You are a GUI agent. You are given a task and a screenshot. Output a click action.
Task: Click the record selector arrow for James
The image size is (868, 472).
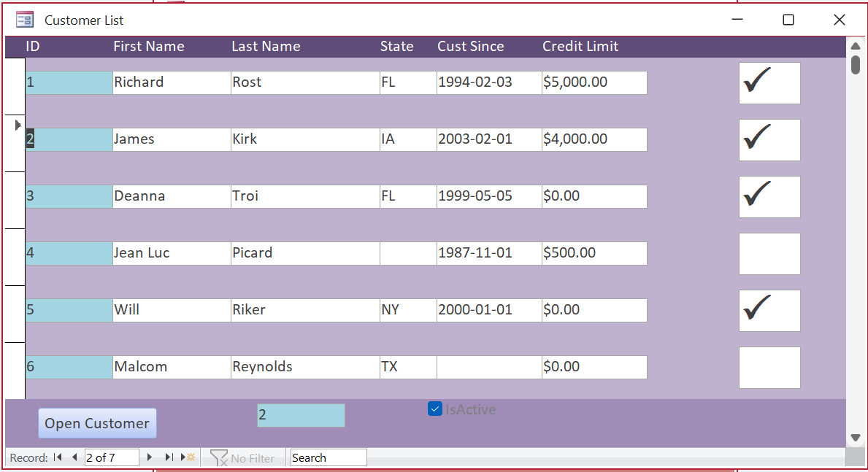point(16,125)
